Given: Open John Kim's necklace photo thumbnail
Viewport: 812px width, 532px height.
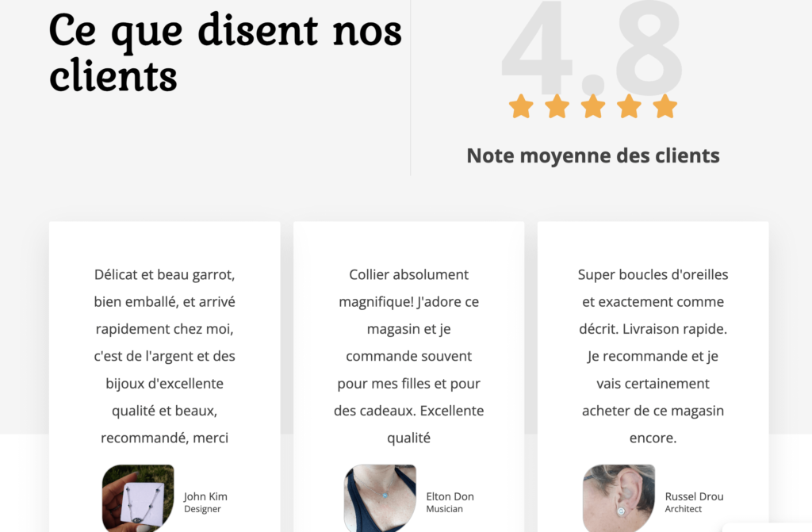Looking at the screenshot, I should coord(138,499).
